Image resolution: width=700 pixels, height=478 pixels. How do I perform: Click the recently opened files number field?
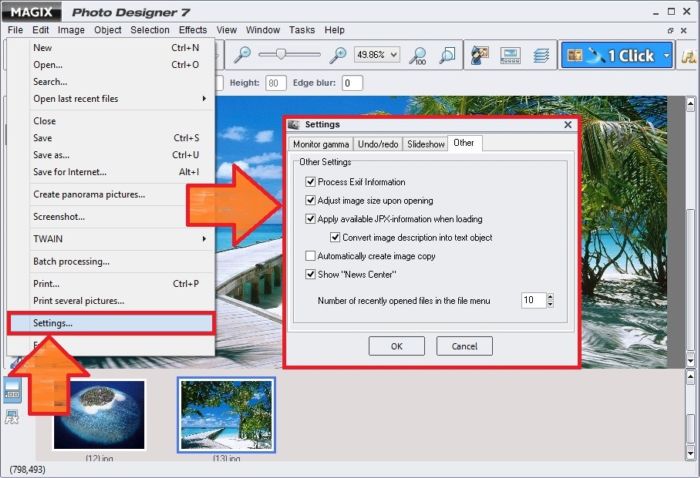tap(533, 300)
